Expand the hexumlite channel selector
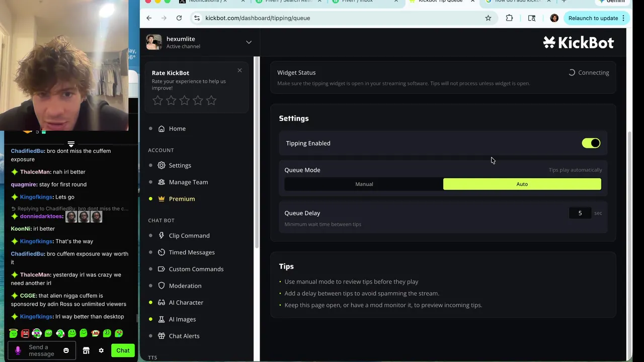 [x=249, y=42]
